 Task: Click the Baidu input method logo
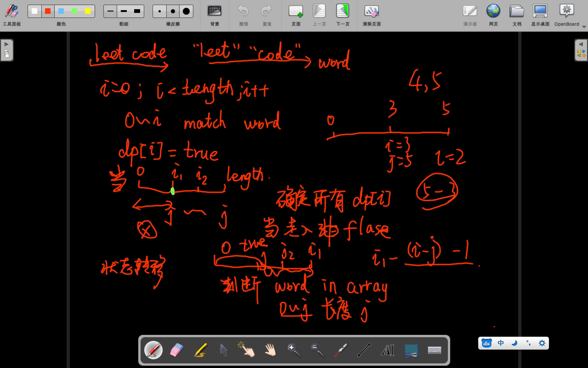487,343
